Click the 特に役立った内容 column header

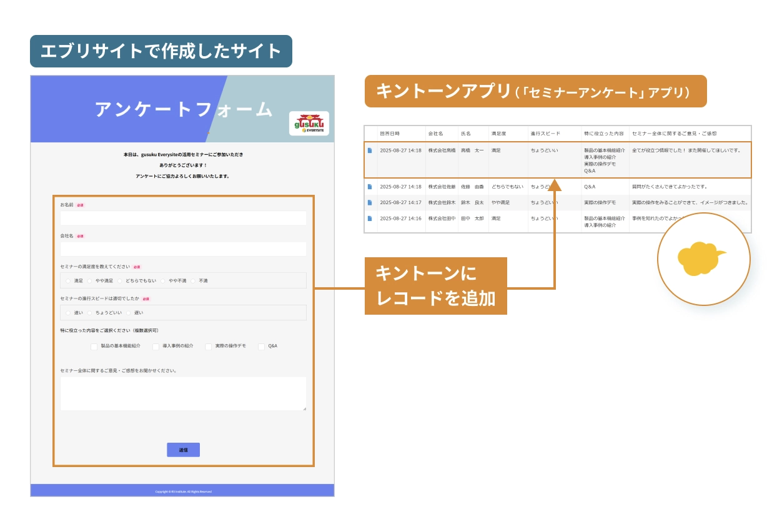pyautogui.click(x=604, y=134)
